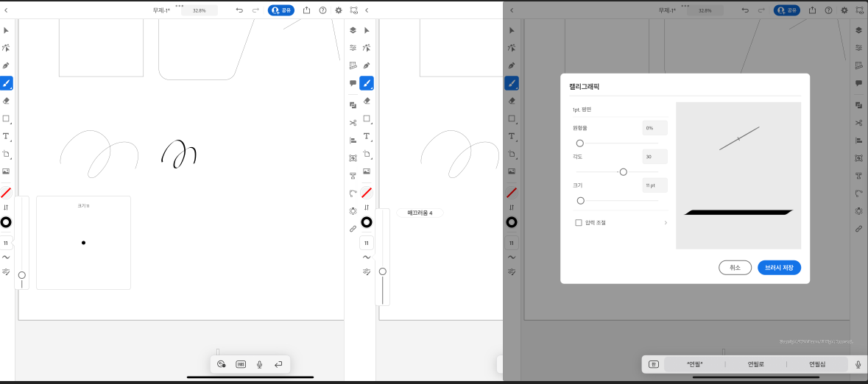Open the Precision ruler icon in the middle screenshot
This screenshot has height=384, width=868.
pos(353,66)
